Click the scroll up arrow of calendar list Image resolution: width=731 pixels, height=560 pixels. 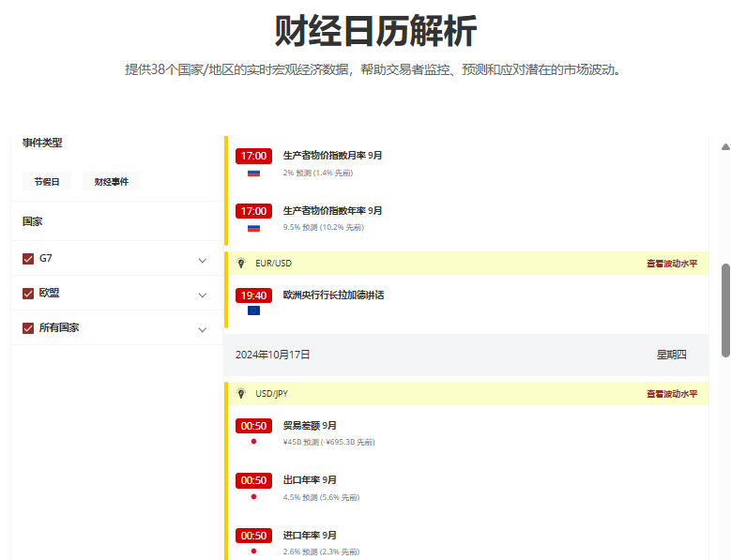tap(725, 146)
